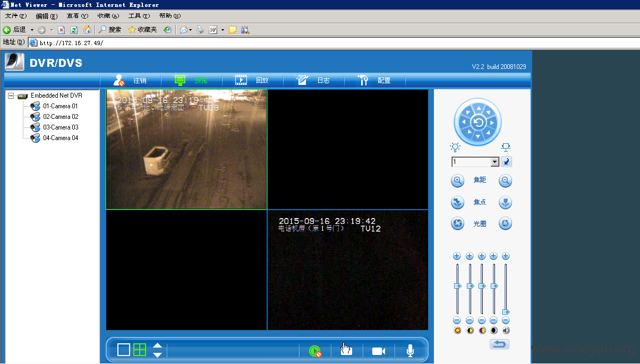Select 01-Camera 01 in device tree
The height and width of the screenshot is (364, 640).
click(x=61, y=106)
